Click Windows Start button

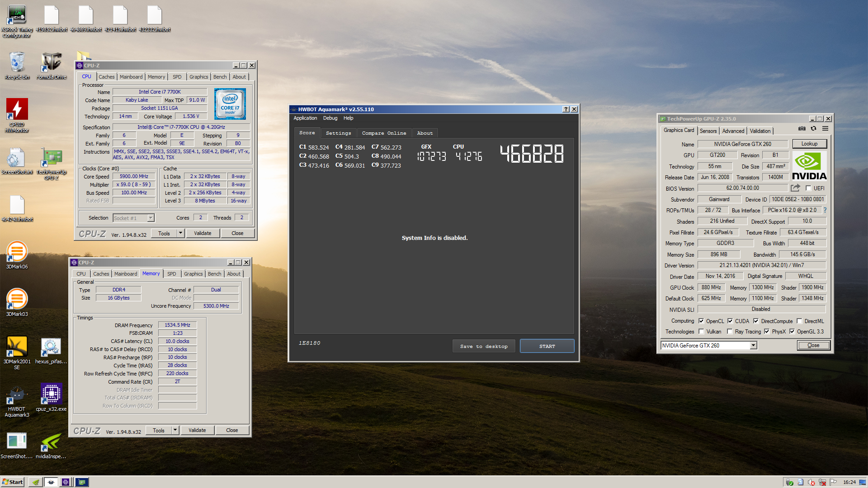pyautogui.click(x=12, y=482)
